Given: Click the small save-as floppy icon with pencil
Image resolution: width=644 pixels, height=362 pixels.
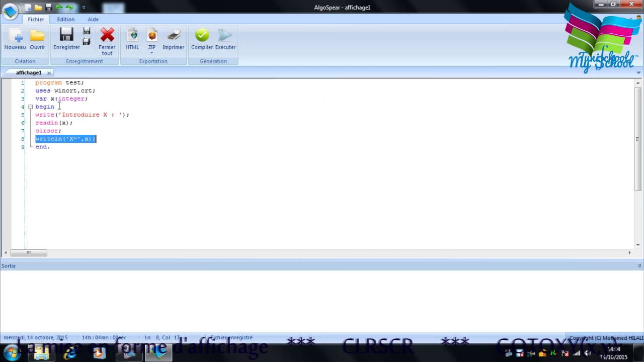Looking at the screenshot, I should [x=87, y=31].
